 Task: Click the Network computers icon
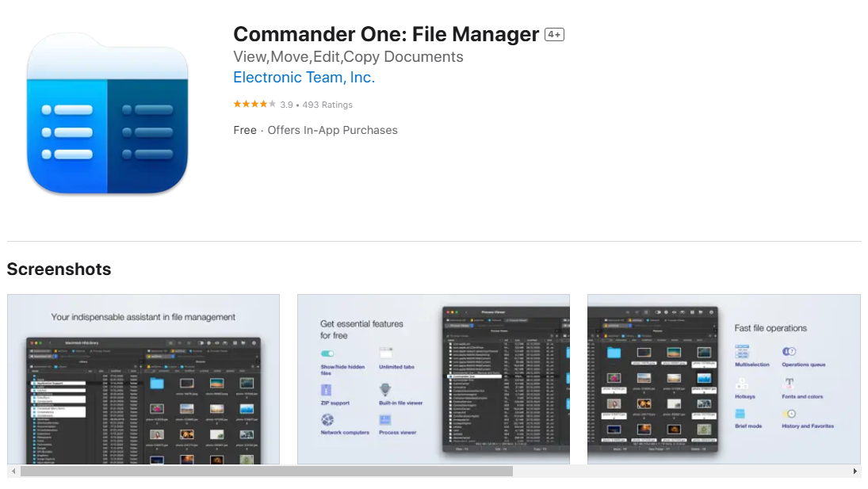327,420
